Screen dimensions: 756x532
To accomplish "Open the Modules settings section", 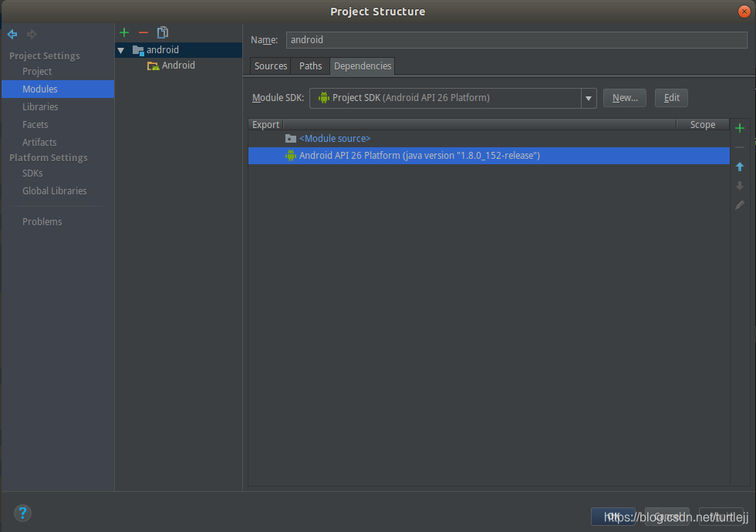I will pos(58,89).
